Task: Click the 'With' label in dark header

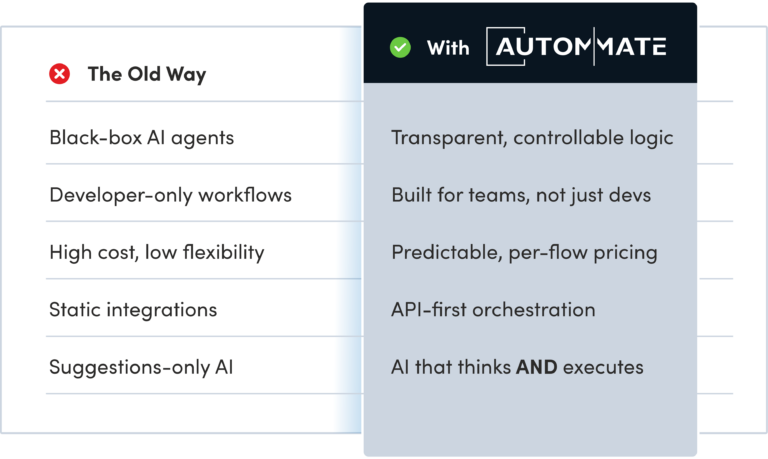Action: 447,47
